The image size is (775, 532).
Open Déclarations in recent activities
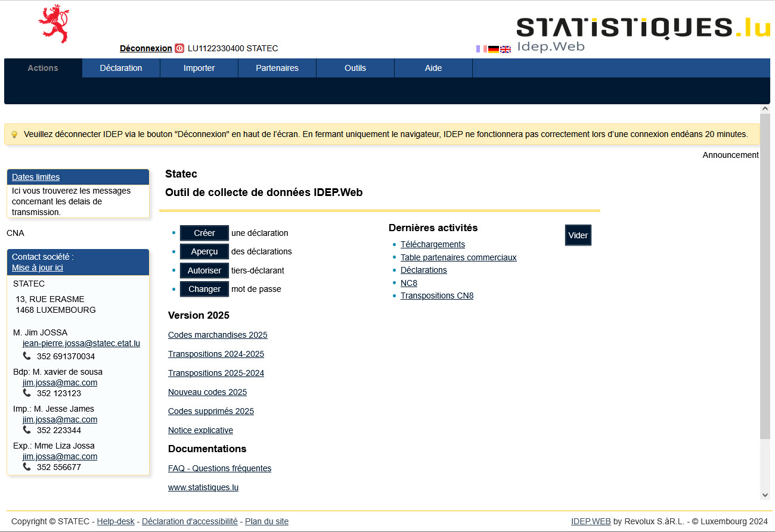[424, 270]
